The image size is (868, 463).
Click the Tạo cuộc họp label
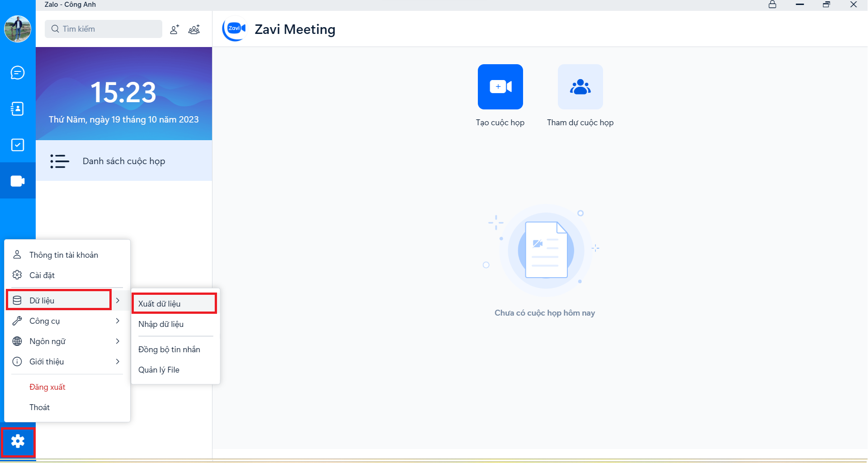[500, 123]
